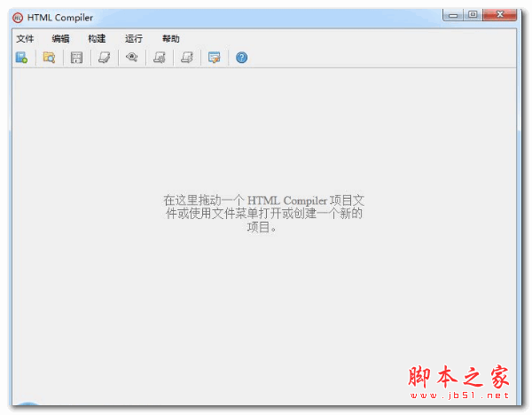This screenshot has height=415, width=532.
Task: Click the open project folder icon with magnifier
Action: [49, 58]
